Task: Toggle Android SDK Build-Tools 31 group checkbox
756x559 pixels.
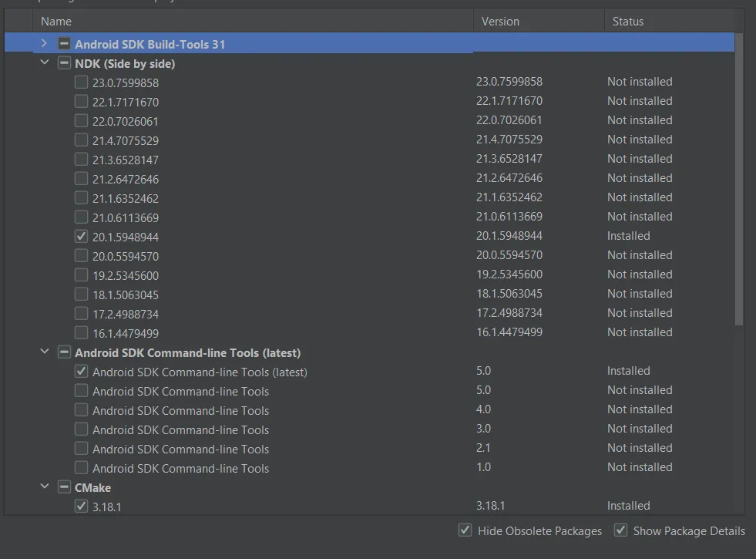Action: pos(64,44)
